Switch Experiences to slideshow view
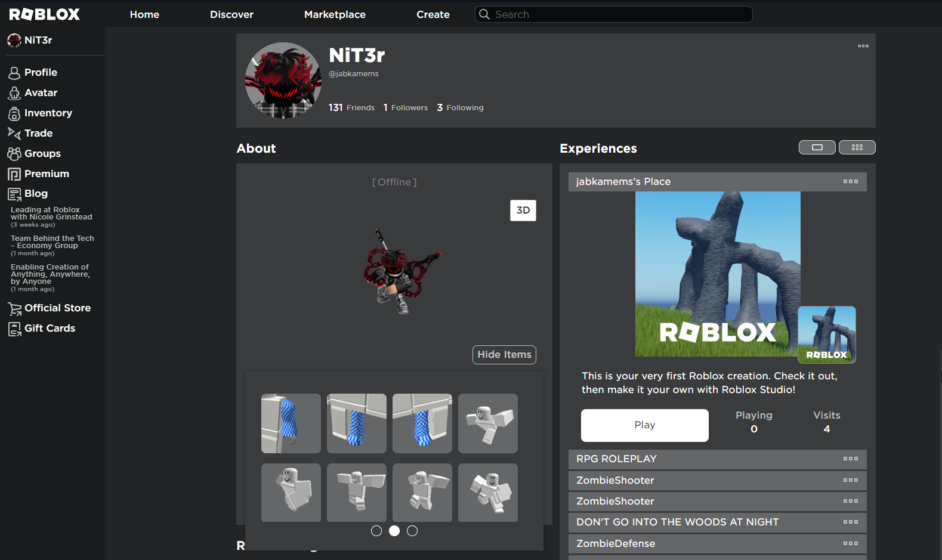The width and height of the screenshot is (942, 560). click(817, 147)
